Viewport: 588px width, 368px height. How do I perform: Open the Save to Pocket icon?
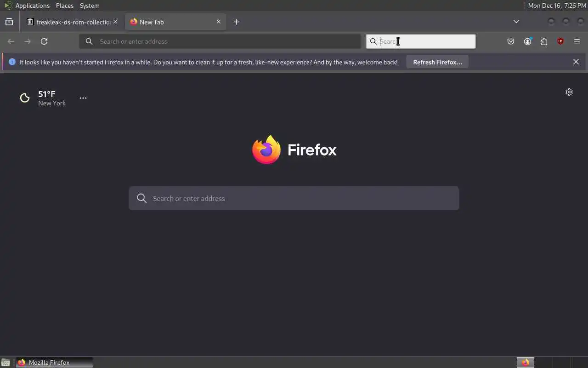click(511, 41)
